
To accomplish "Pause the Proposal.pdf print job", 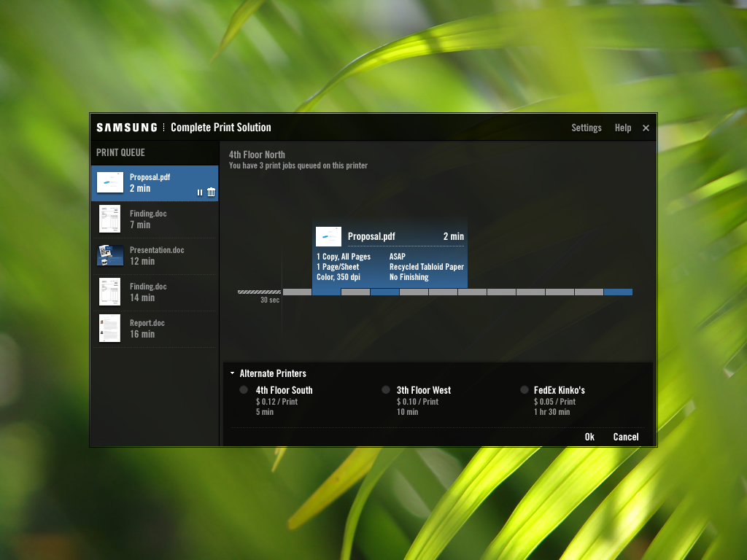I will (x=200, y=192).
